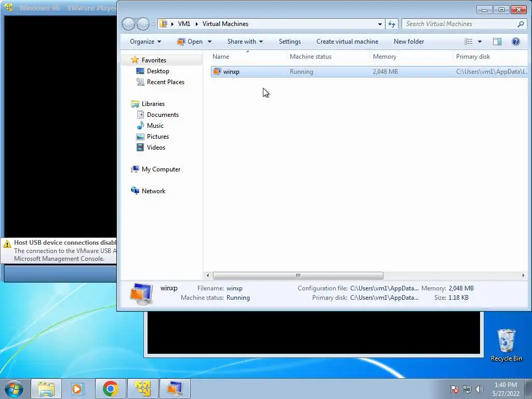Click the Documents library icon
The image size is (532, 399).
[x=140, y=115]
